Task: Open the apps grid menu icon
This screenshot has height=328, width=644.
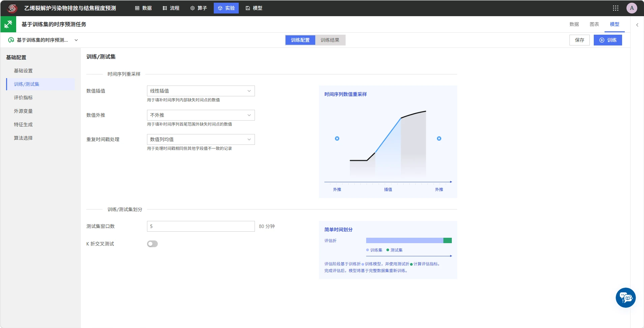Action: [615, 8]
